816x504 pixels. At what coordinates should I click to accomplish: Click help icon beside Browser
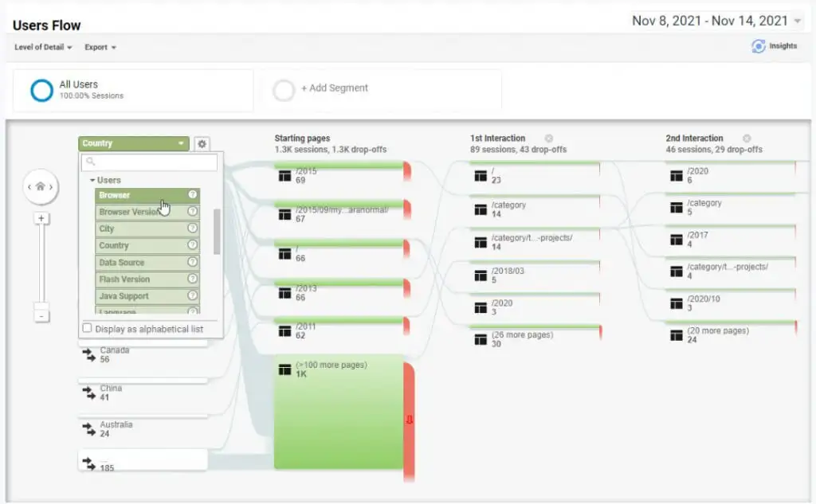pos(193,194)
